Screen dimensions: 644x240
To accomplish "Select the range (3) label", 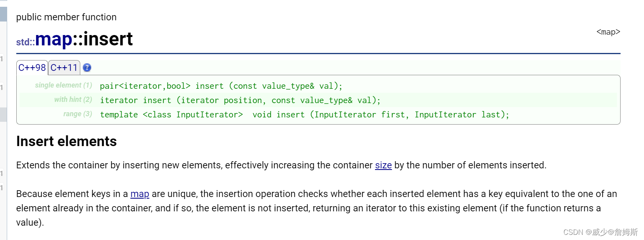I will pyautogui.click(x=78, y=114).
